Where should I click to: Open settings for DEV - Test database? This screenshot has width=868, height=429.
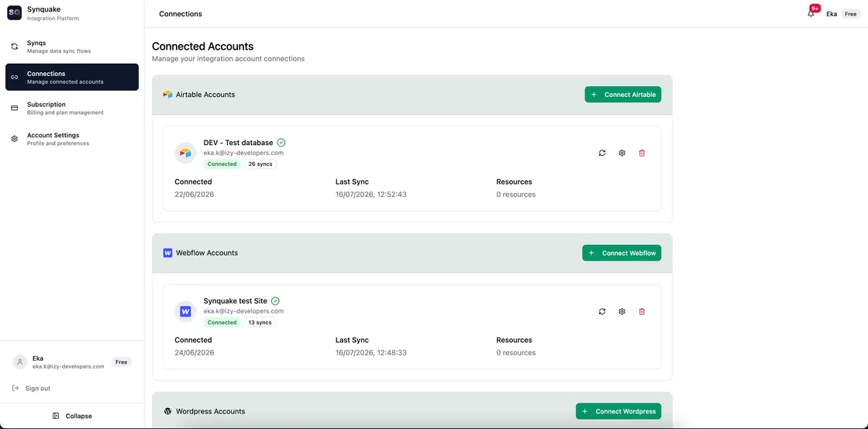(x=622, y=153)
